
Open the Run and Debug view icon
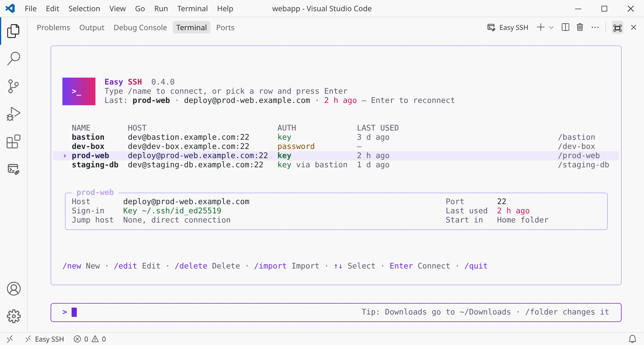coord(14,114)
